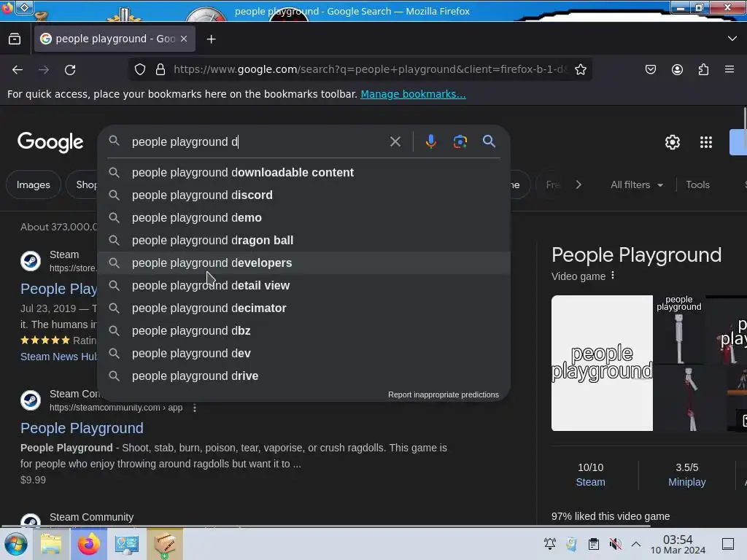List all tabs with the tab bar chevron
Viewport: 747px width, 560px height.
(732, 39)
